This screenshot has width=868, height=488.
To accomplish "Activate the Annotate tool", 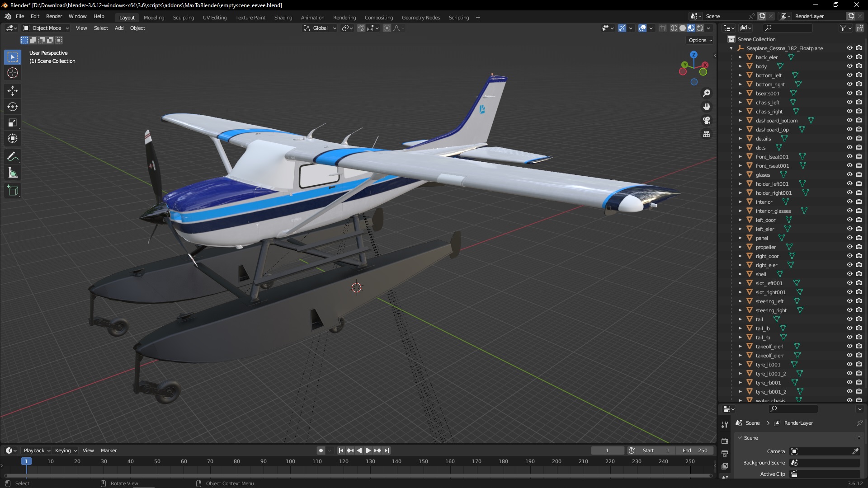I will pyautogui.click(x=13, y=157).
